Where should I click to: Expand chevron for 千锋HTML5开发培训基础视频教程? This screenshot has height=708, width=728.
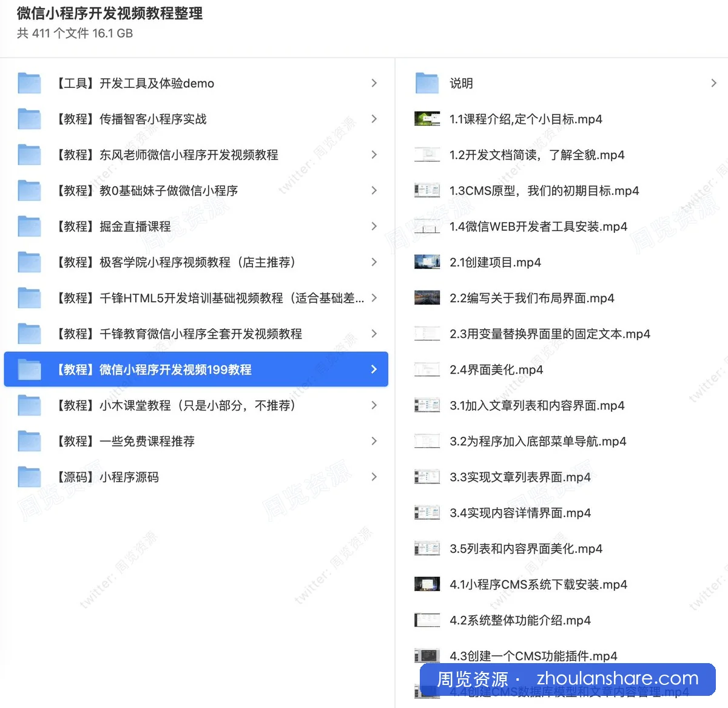coord(374,298)
